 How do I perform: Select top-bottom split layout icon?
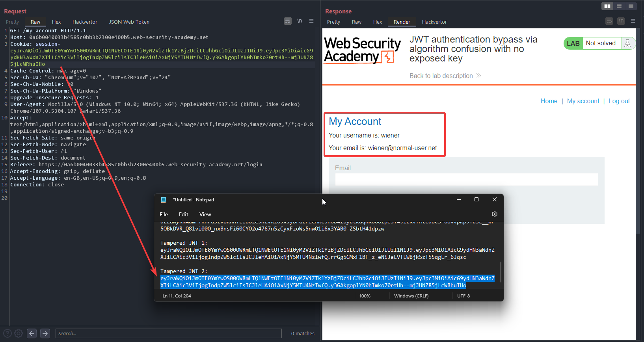tap(619, 6)
